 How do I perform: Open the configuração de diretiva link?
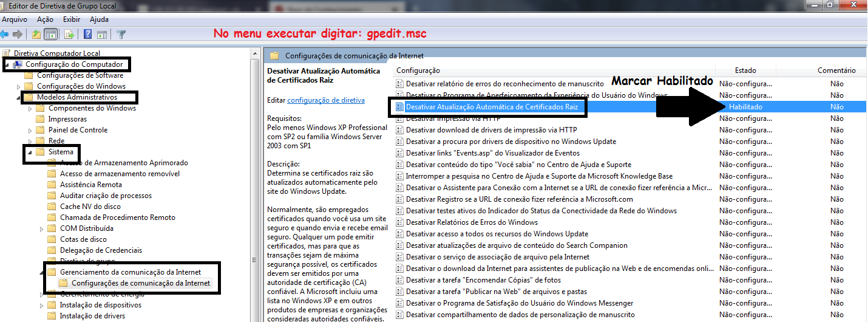point(325,100)
